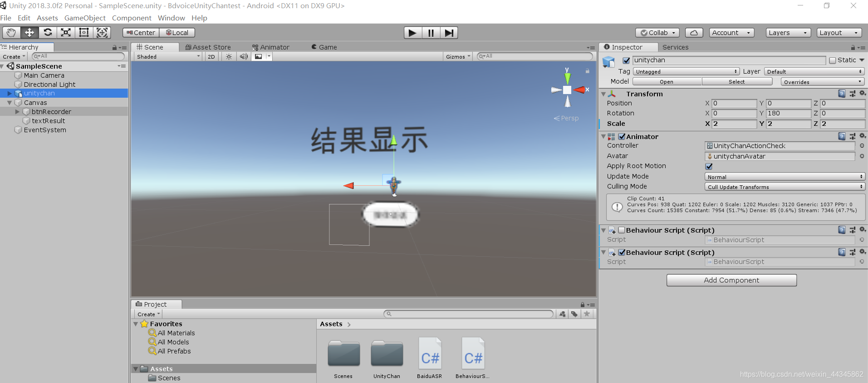Select EventSystem in Hierarchy
Image resolution: width=868 pixels, height=383 pixels.
pos(45,130)
